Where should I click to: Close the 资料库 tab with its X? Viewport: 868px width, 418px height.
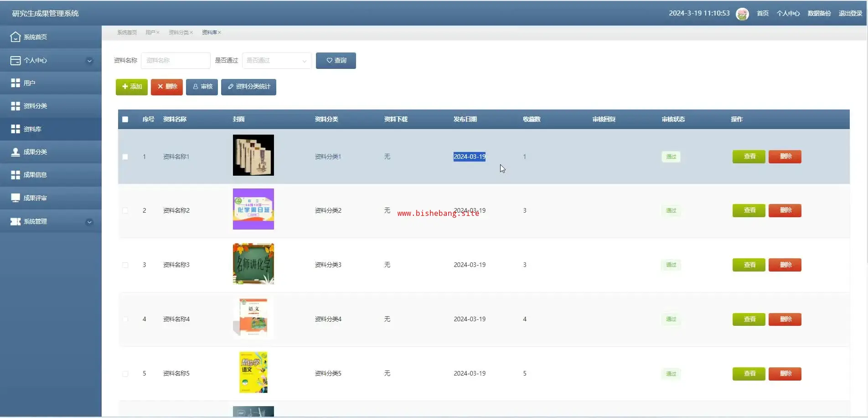(219, 32)
